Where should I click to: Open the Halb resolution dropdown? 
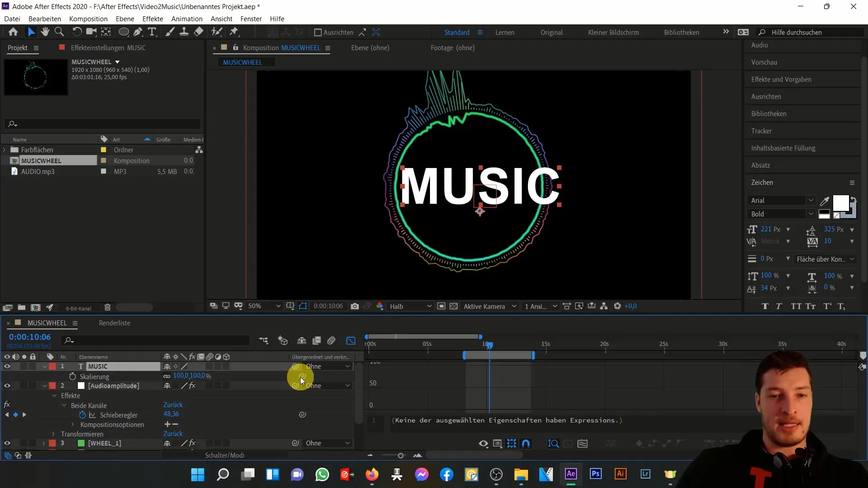click(410, 306)
